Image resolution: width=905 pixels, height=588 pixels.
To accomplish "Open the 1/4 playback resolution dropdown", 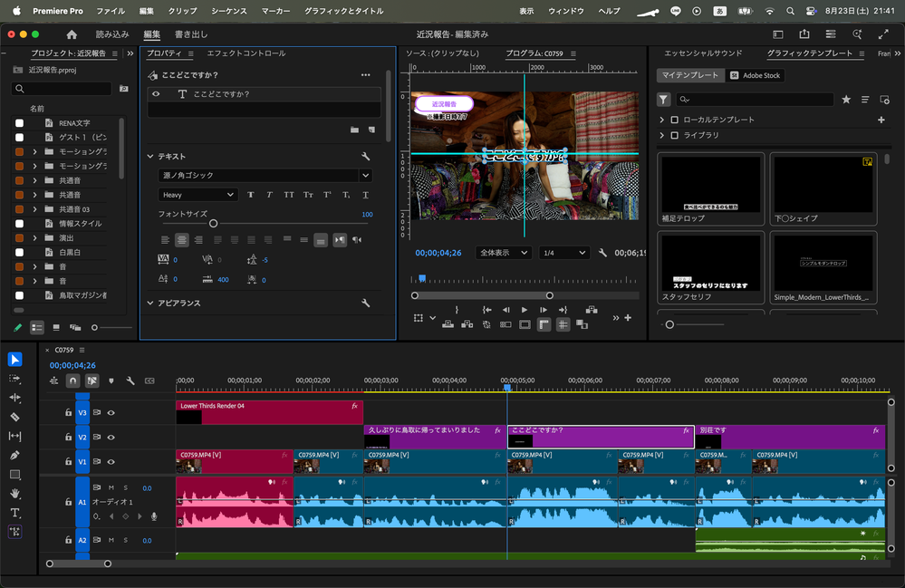I will 563,254.
